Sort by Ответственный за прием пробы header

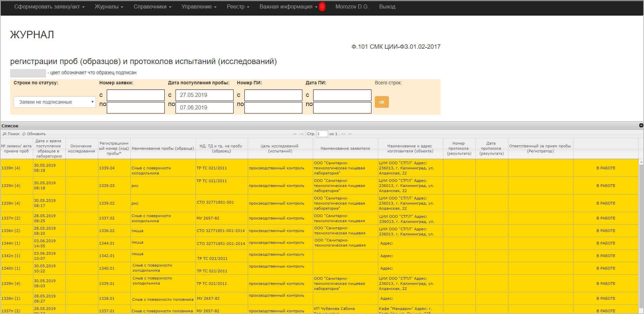[540, 148]
